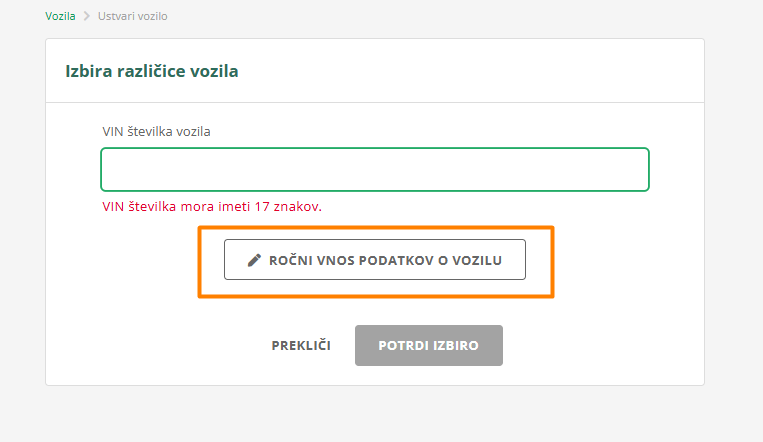The height and width of the screenshot is (442, 763).
Task: Click the pencil icon for manual entry
Action: coord(254,260)
